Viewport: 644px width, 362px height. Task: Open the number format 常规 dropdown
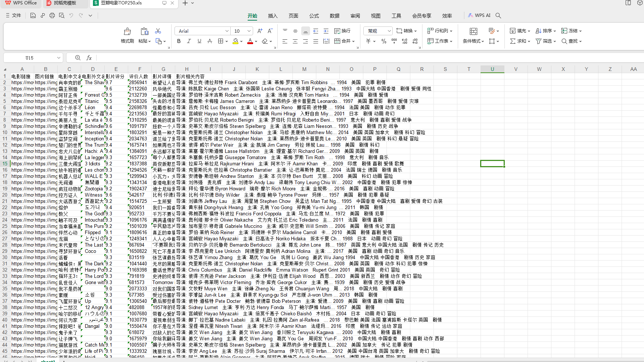click(389, 31)
